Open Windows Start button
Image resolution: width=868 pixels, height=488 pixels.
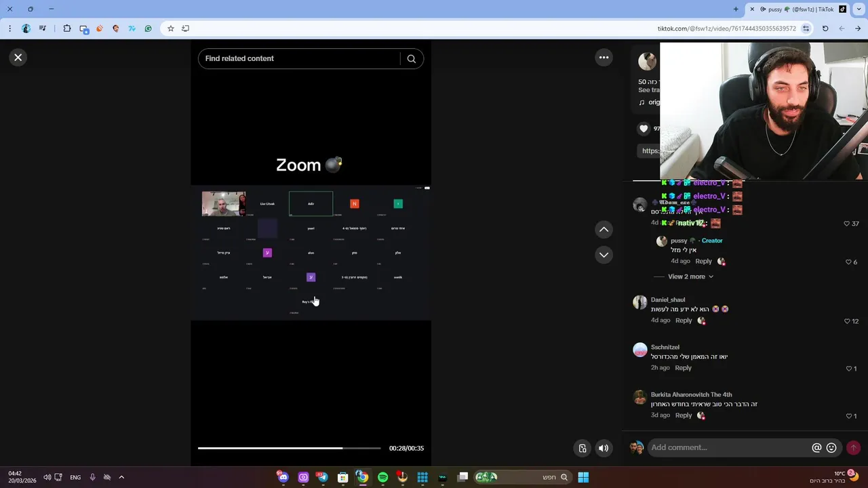pyautogui.click(x=583, y=477)
